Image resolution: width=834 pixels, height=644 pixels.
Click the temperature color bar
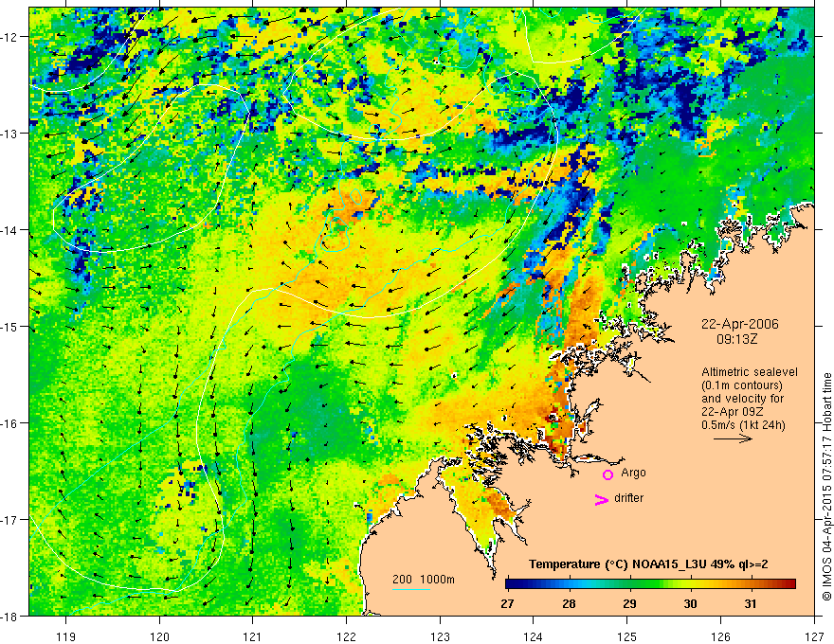tap(650, 584)
